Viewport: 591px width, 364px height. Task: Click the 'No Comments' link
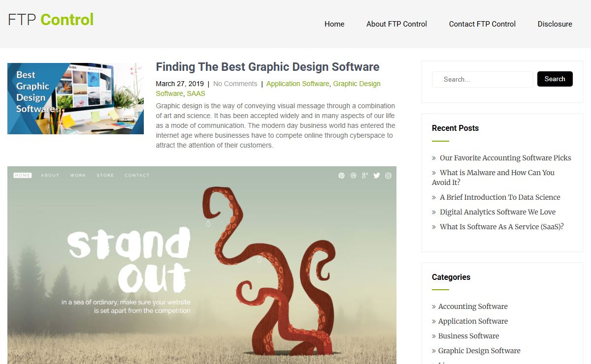point(235,84)
